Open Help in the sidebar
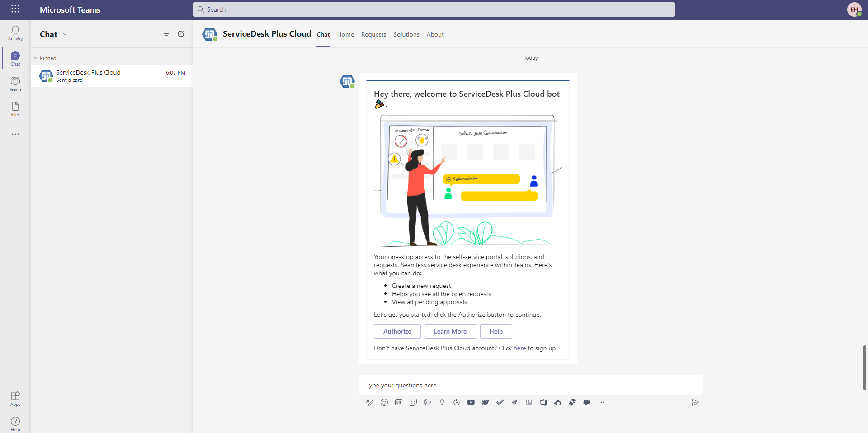The width and height of the screenshot is (868, 433). click(x=15, y=424)
